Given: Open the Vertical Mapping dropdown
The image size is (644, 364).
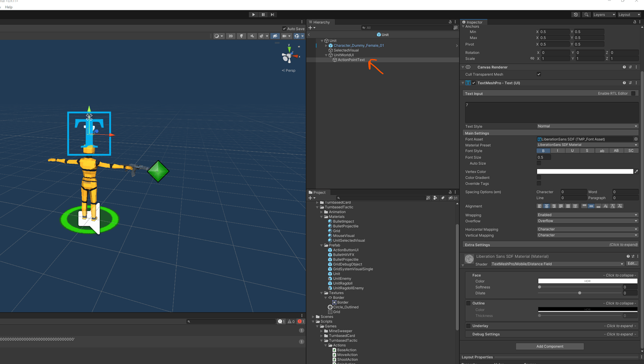Looking at the screenshot, I should tap(587, 235).
